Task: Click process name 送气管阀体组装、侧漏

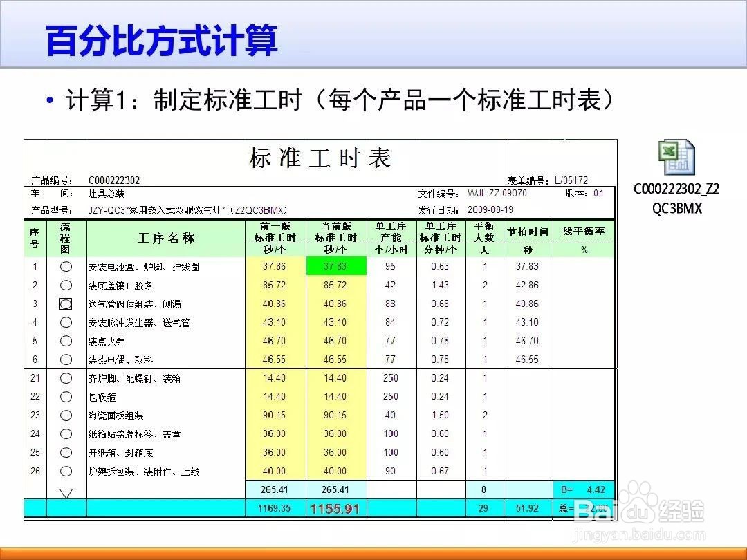Action: (x=135, y=304)
